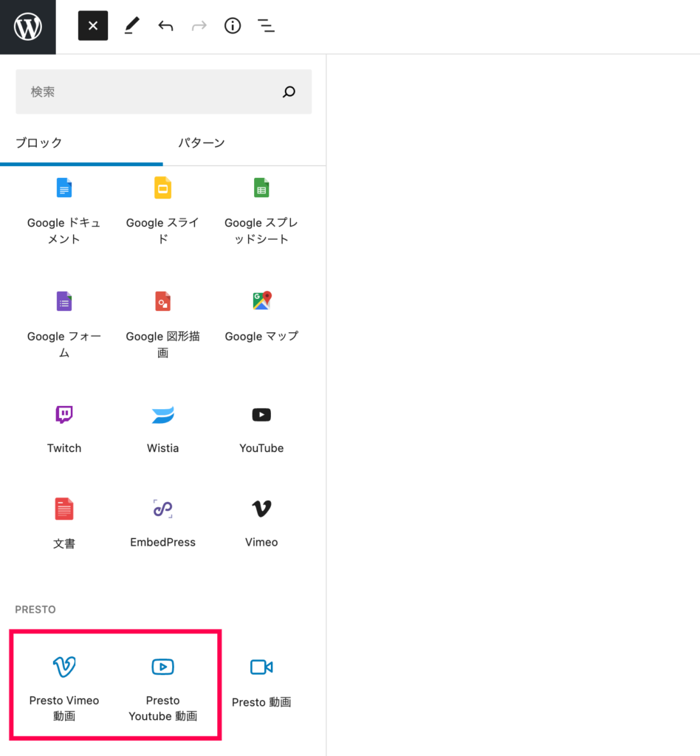The image size is (700, 756).
Task: Open the document details info icon
Action: coord(233,26)
